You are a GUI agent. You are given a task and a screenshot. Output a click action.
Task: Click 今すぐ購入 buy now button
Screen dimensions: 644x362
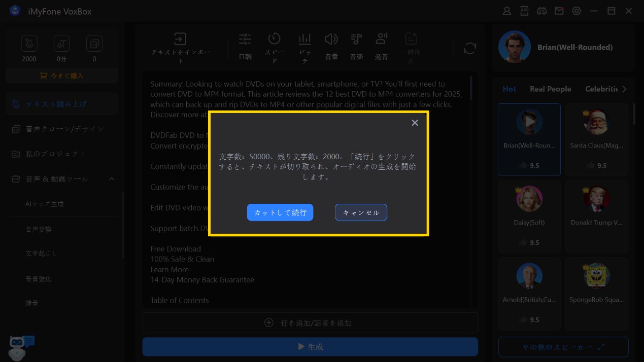pos(62,76)
